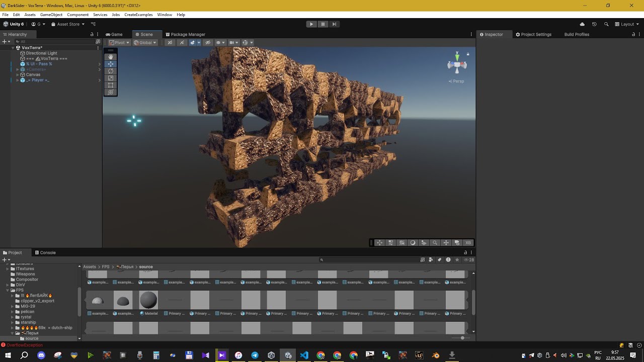
Task: Toggle scene audio in Scene toolbar
Action: point(182,43)
